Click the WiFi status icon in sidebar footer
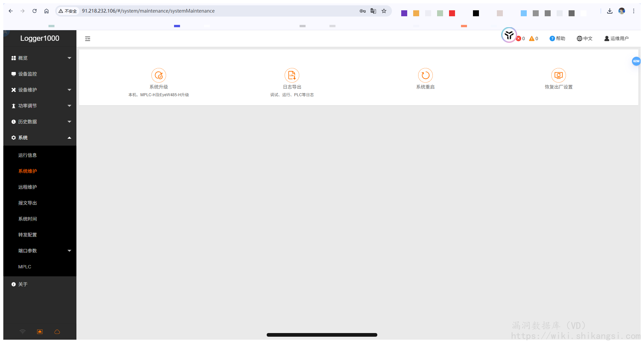644x343 pixels. [x=23, y=332]
